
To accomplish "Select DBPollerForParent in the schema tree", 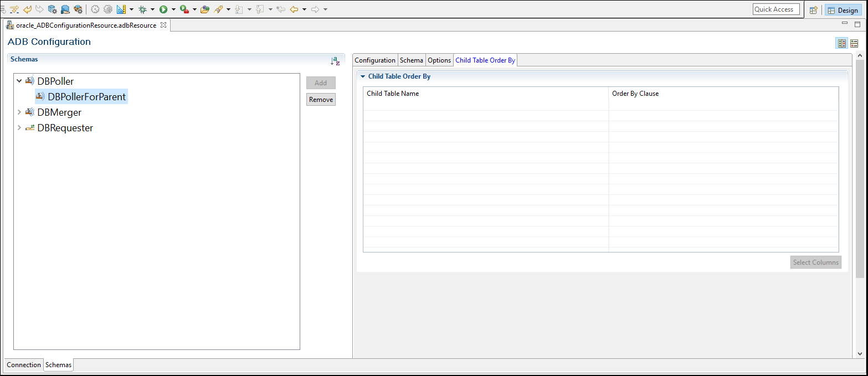I will [87, 97].
